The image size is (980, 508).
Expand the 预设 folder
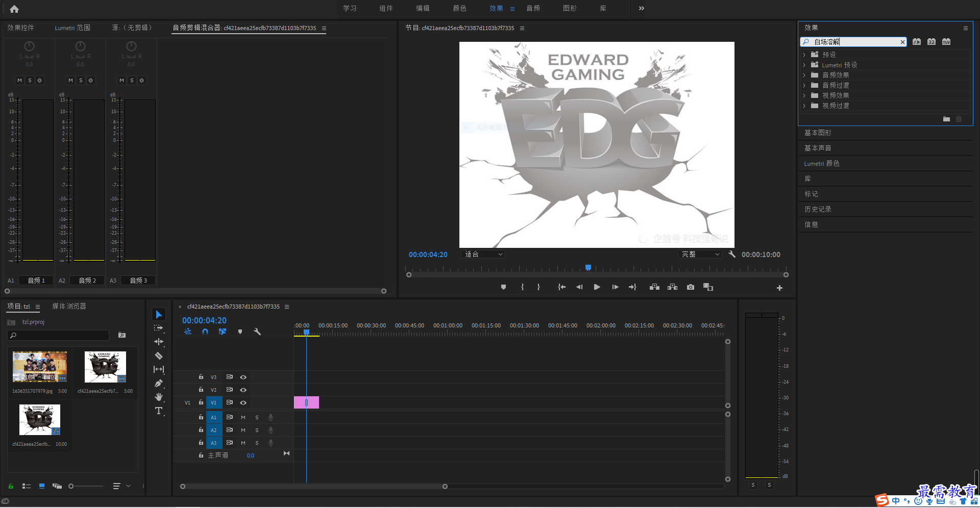coord(804,55)
